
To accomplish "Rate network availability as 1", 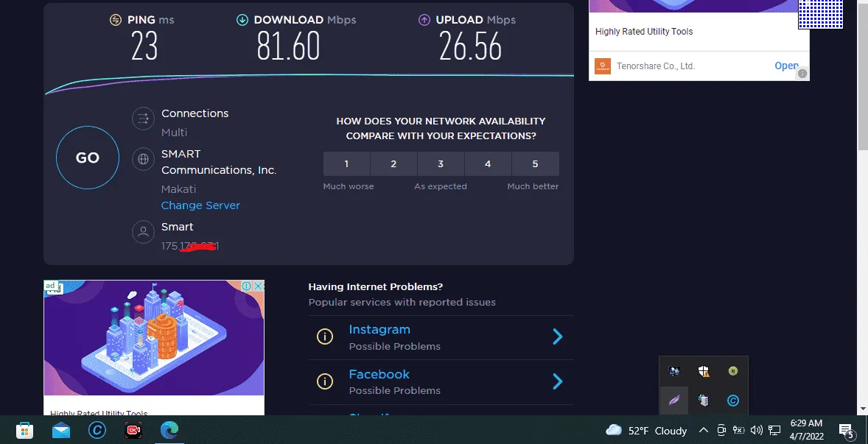I will tap(346, 163).
